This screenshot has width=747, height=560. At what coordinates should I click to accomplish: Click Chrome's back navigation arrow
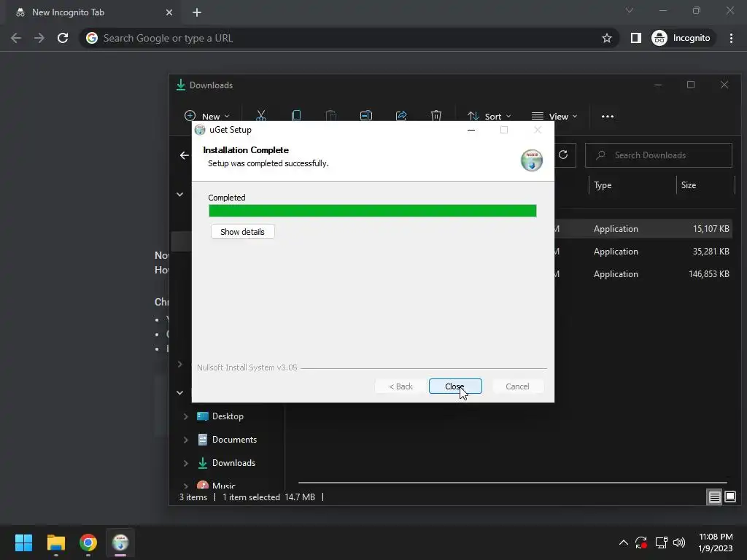[16, 38]
